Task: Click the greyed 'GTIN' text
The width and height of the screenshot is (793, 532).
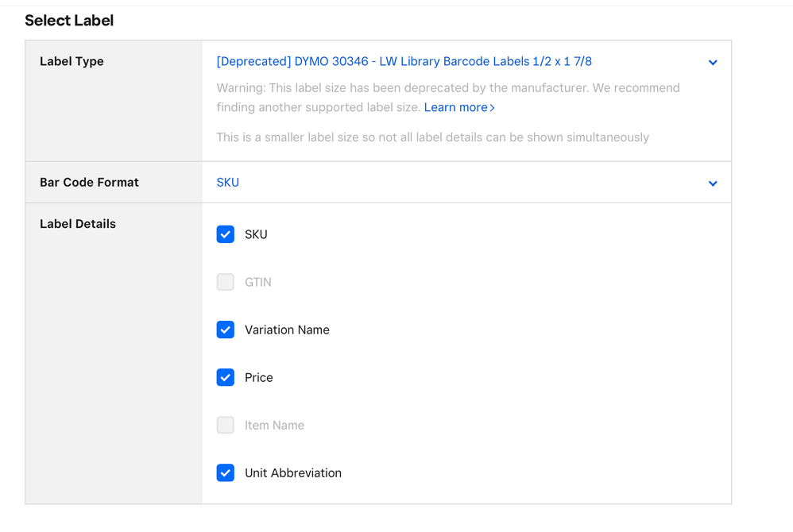Action: (257, 282)
